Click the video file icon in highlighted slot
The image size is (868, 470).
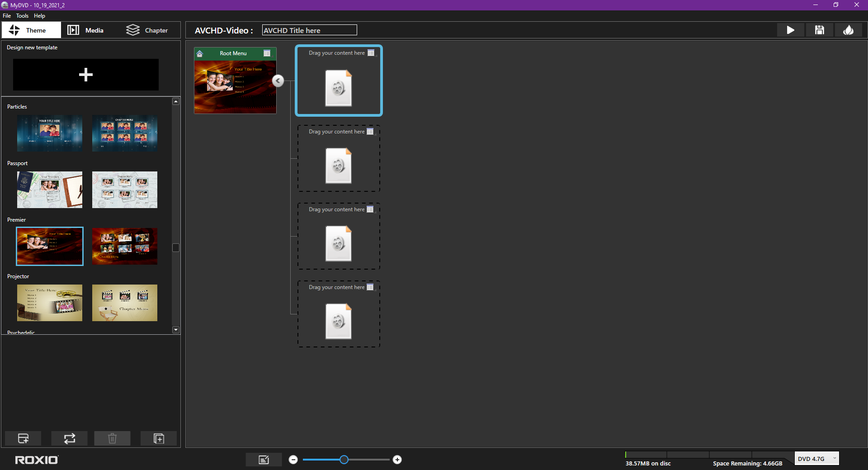[x=339, y=88]
